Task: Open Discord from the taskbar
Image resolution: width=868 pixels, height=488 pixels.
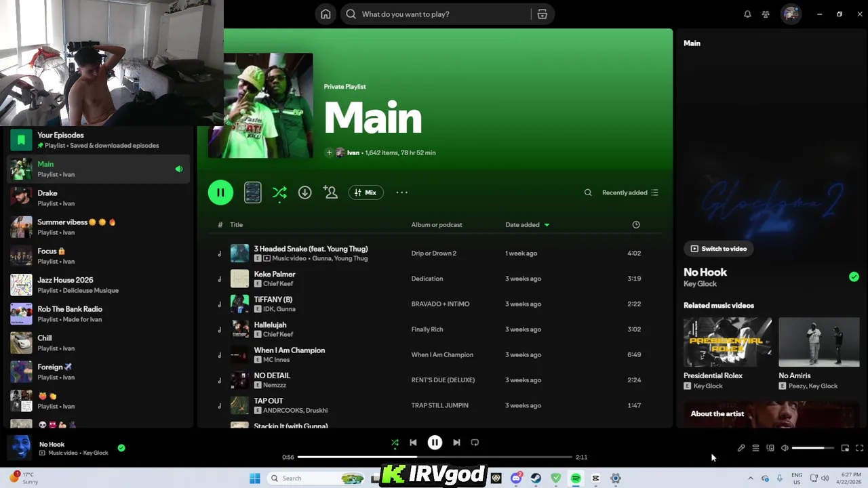Action: (x=516, y=479)
